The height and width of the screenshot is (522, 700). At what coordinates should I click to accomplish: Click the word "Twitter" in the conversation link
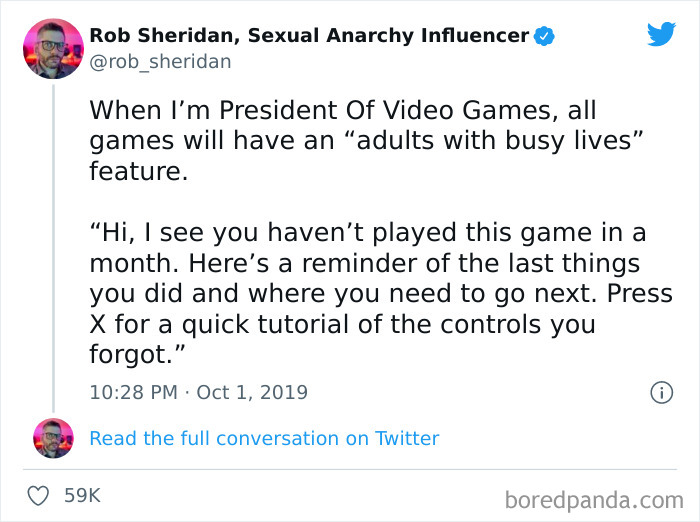407,438
